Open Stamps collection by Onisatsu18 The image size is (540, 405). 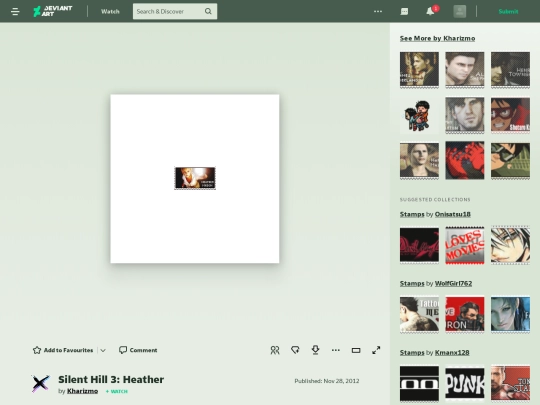click(x=412, y=214)
